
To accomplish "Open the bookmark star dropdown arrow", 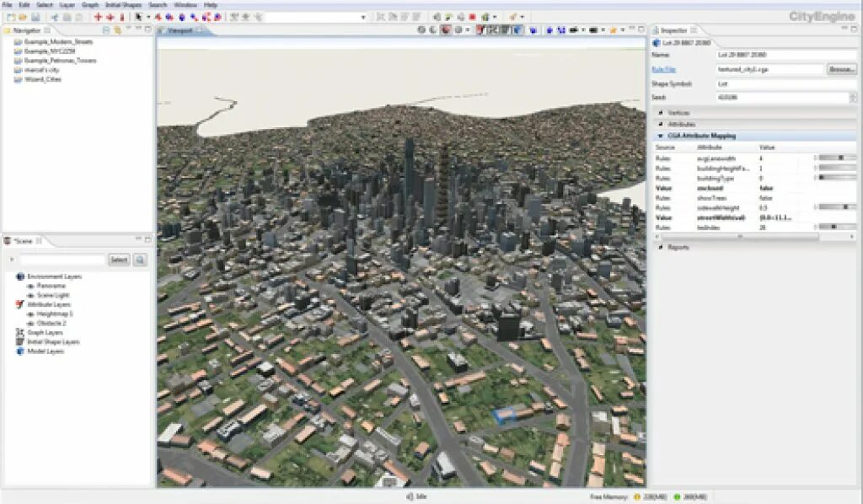I will (622, 30).
